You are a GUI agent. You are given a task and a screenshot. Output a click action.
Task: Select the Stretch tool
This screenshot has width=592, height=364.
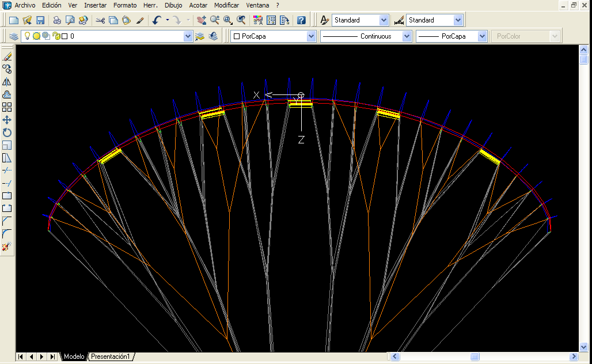7,158
